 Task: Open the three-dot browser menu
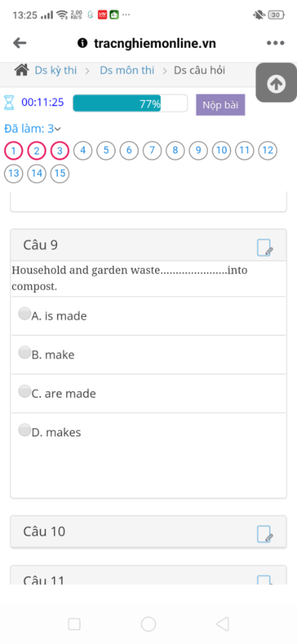275,43
